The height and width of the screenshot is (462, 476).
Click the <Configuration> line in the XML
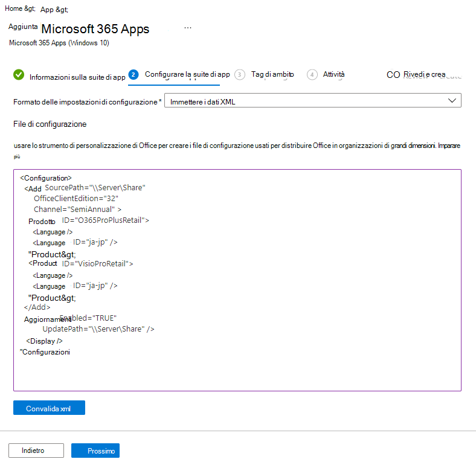(x=46, y=178)
